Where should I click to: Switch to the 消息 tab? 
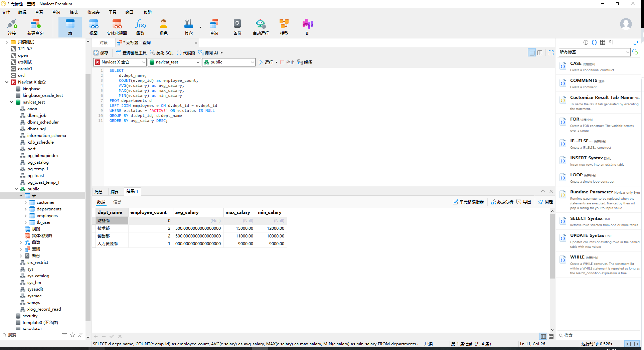(x=99, y=192)
